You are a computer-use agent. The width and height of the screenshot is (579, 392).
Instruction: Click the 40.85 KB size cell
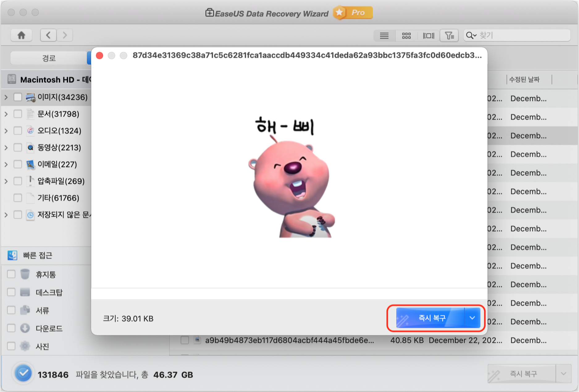[407, 340]
